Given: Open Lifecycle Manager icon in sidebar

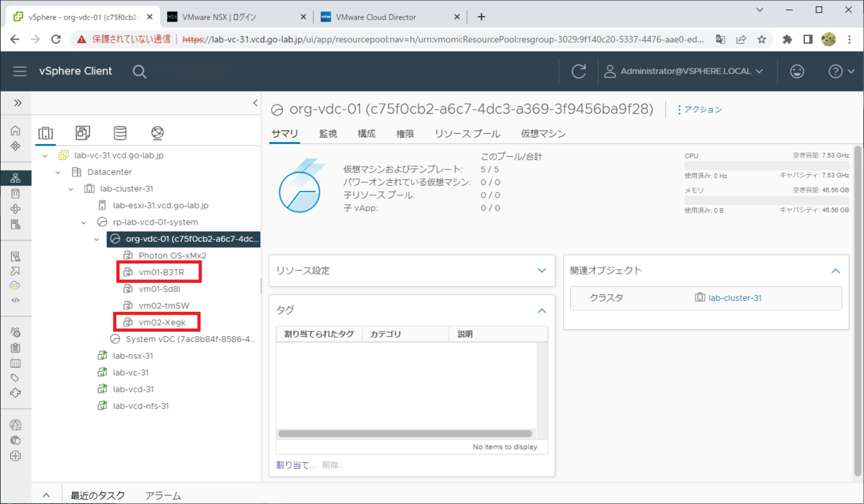Looking at the screenshot, I should pos(16,393).
